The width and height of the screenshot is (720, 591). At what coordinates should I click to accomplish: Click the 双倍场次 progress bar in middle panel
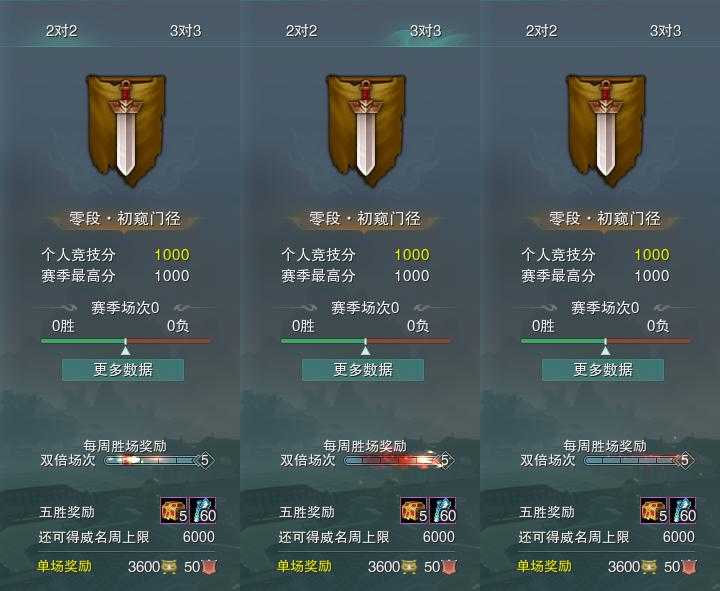click(x=399, y=460)
